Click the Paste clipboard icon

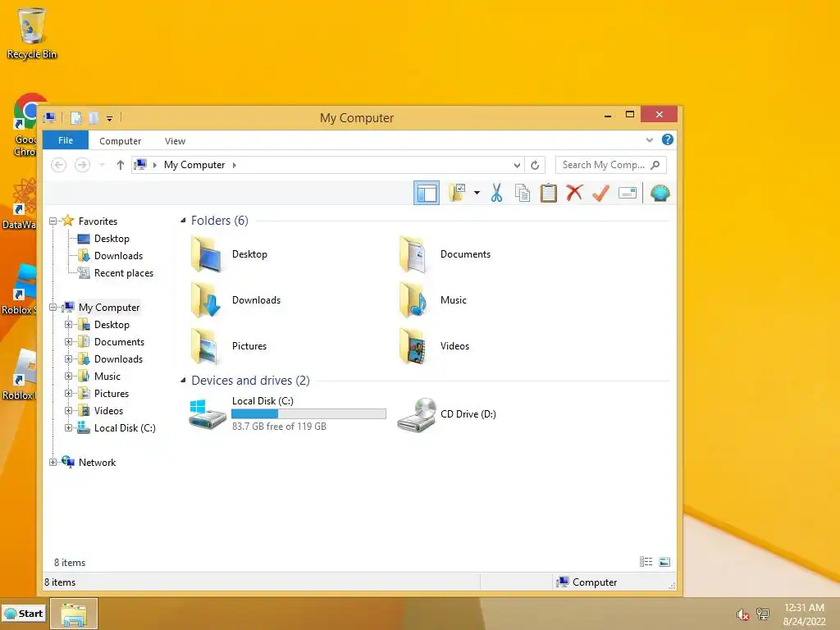(549, 193)
